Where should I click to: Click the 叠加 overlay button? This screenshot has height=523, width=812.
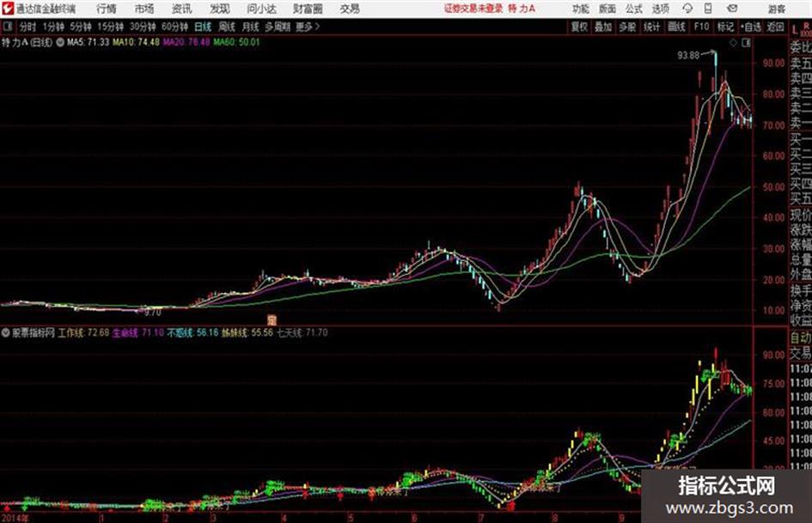point(603,27)
